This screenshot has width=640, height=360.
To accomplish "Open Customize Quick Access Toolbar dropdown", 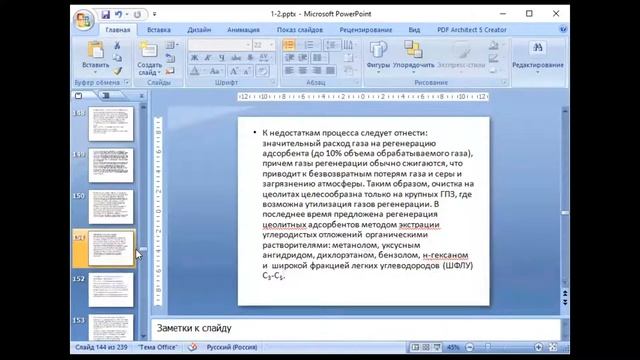I will (x=154, y=15).
